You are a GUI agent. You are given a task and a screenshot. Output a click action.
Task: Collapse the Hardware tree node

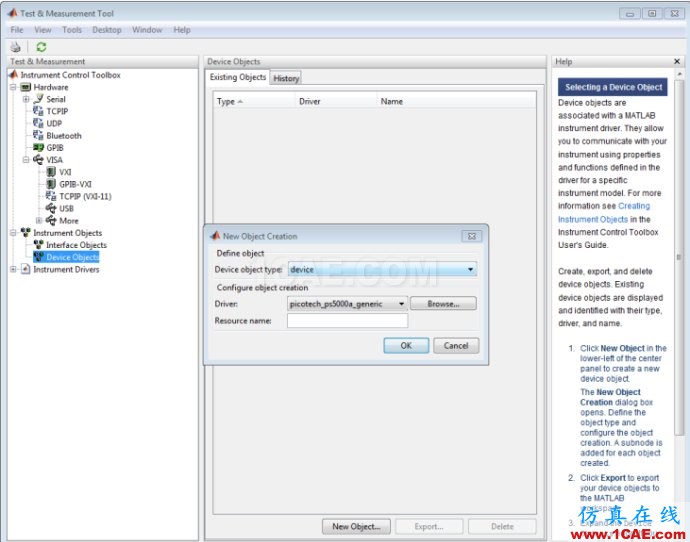point(13,87)
